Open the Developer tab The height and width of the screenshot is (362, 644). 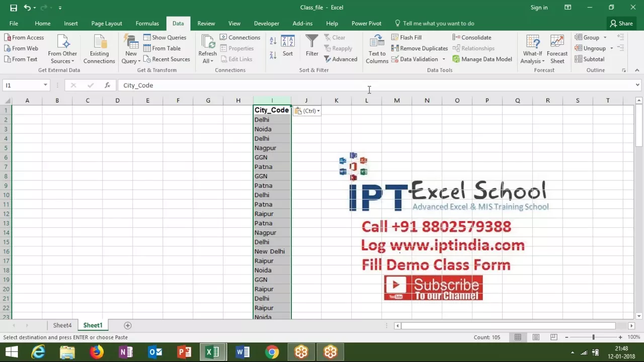267,24
